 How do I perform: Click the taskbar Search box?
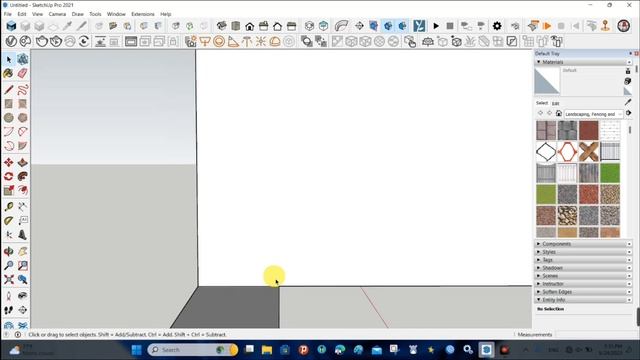[x=192, y=350]
